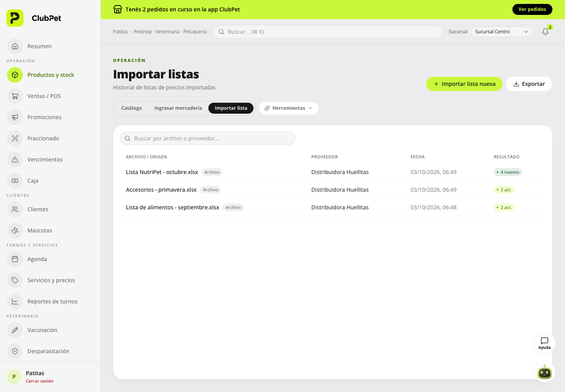Click magnifier icon in global search
The width and height of the screenshot is (565, 392).
pyautogui.click(x=221, y=32)
